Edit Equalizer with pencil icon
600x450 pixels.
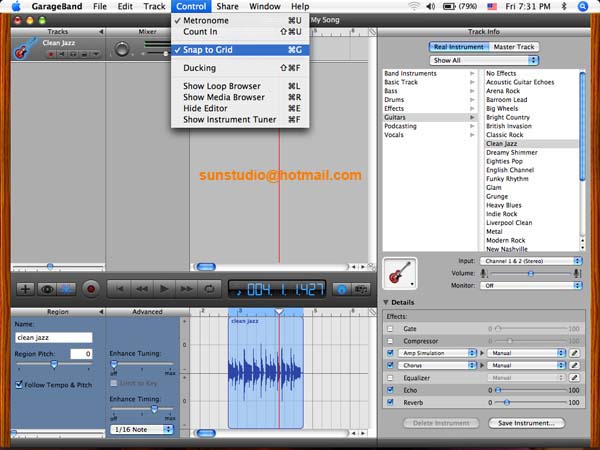[x=574, y=378]
